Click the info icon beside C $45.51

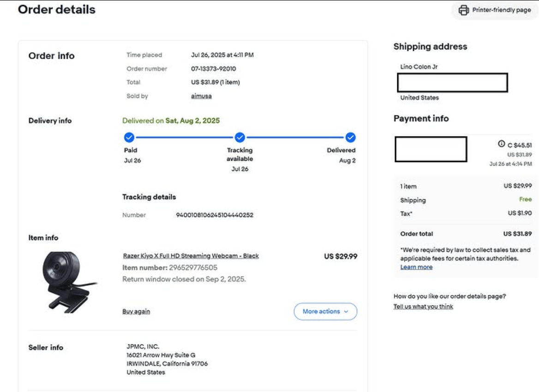[501, 144]
